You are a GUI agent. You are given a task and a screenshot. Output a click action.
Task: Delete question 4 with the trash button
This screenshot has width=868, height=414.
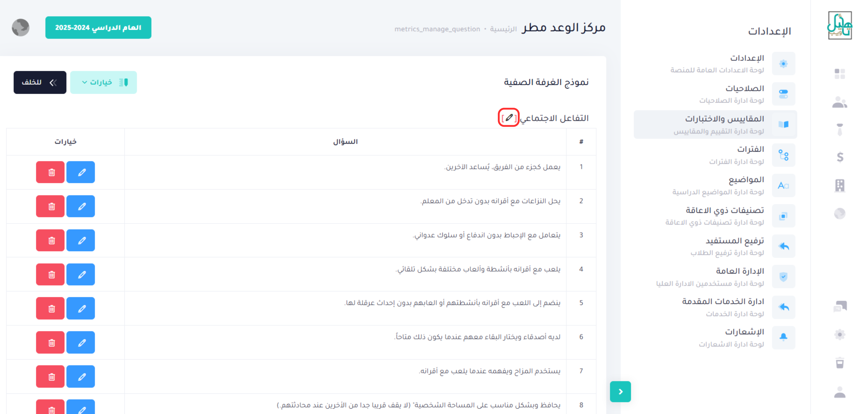[50, 274]
